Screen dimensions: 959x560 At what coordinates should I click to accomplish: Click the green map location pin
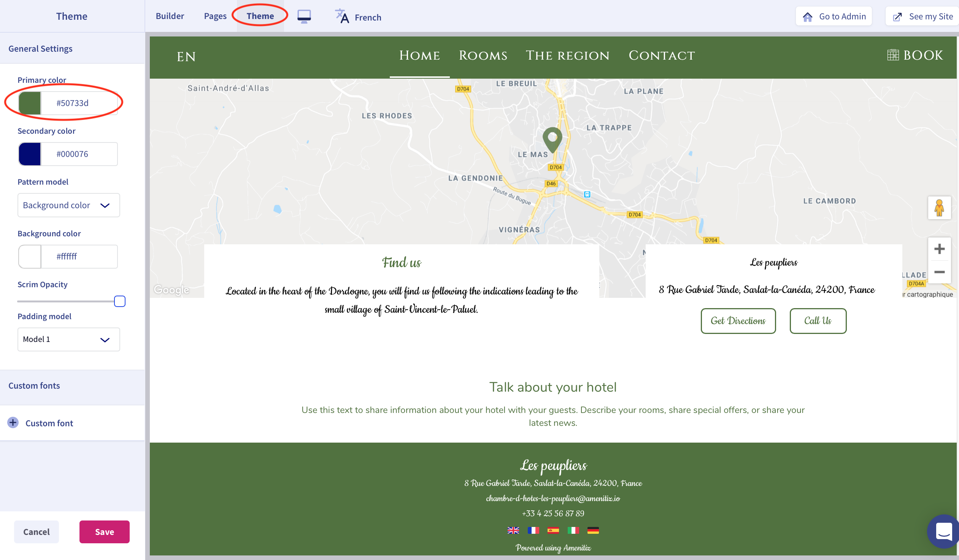552,139
